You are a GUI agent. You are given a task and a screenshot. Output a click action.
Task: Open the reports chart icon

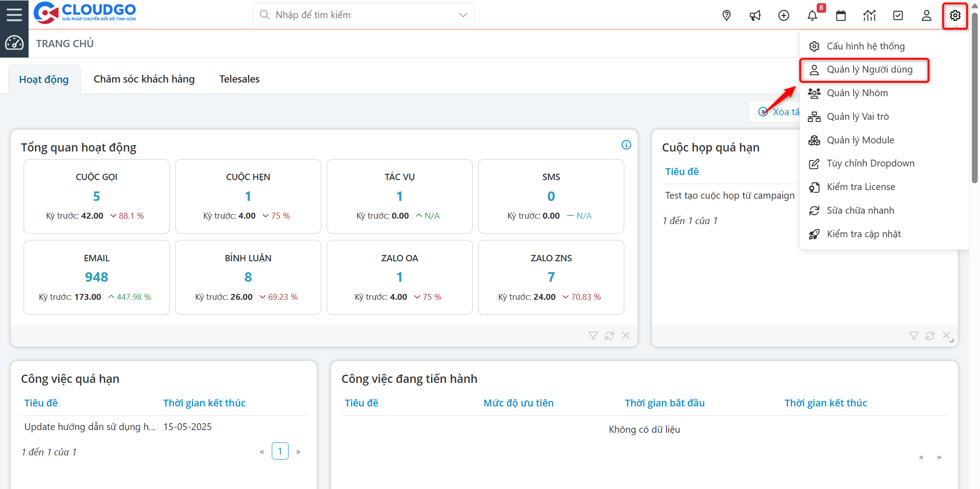pyautogui.click(x=869, y=15)
